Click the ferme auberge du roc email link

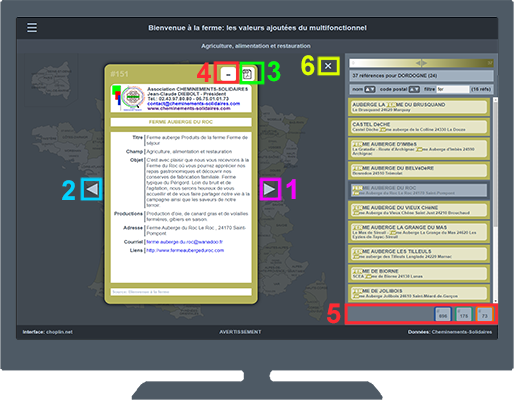(x=185, y=242)
